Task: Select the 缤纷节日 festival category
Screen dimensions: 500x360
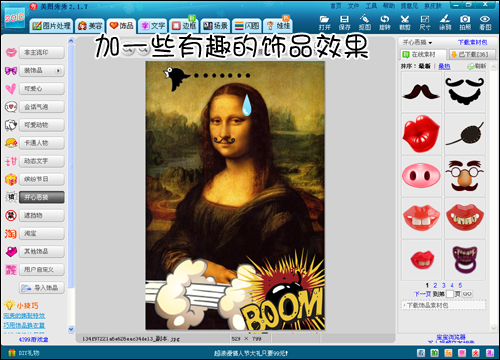Action: click(x=42, y=179)
